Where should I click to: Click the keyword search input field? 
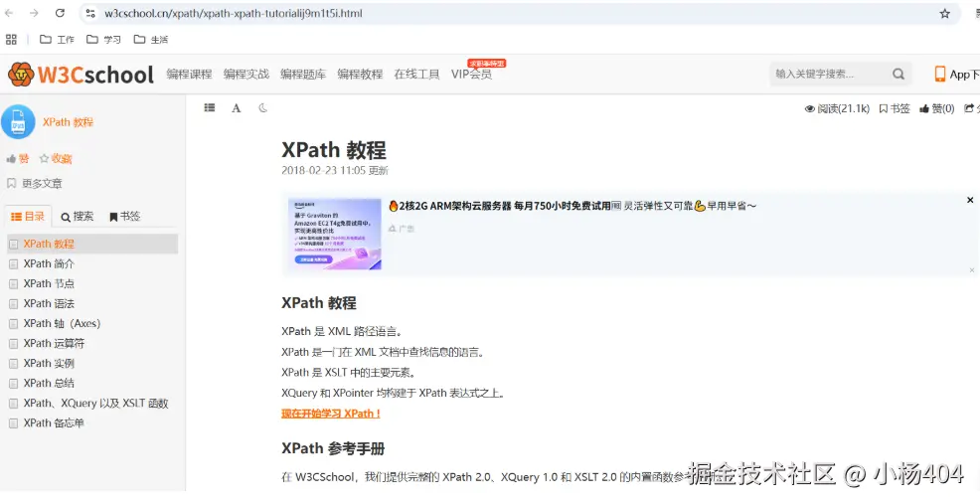pyautogui.click(x=828, y=74)
